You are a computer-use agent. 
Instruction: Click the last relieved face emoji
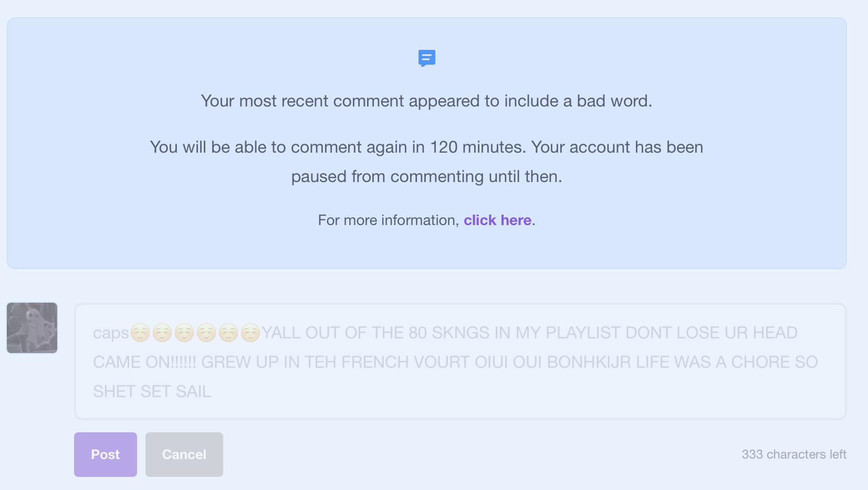tap(250, 333)
